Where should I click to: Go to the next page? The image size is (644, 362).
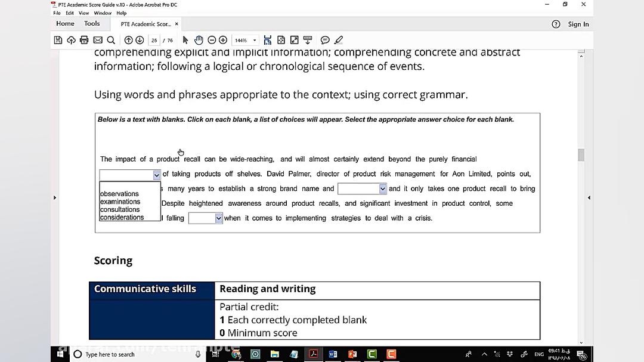(x=140, y=41)
